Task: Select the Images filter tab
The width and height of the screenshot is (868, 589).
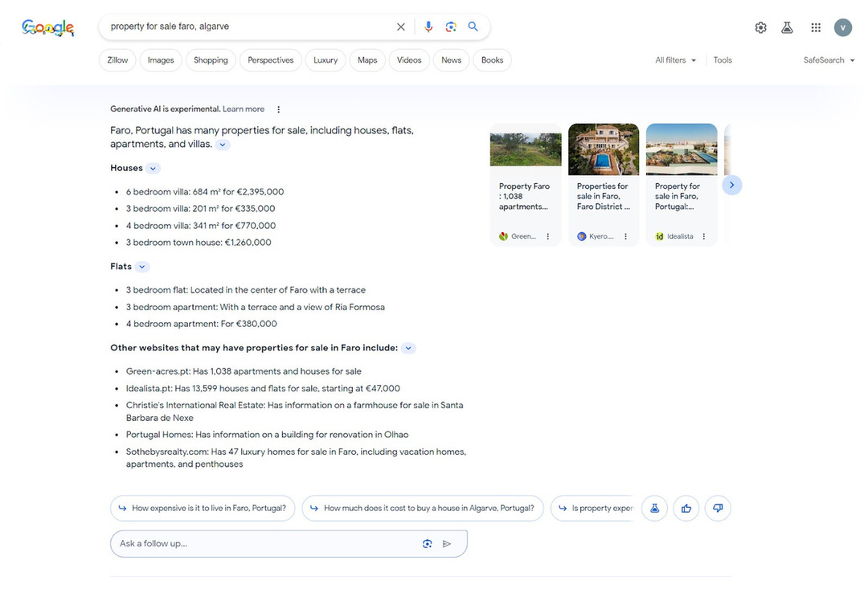Action: [161, 60]
